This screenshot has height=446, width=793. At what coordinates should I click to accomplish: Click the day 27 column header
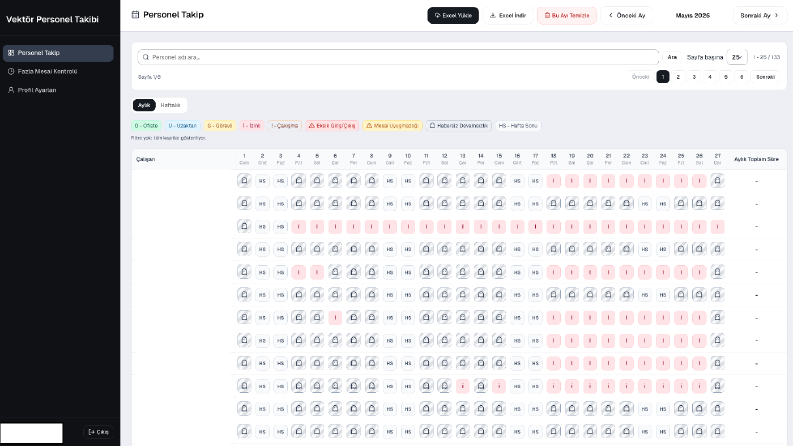tap(717, 159)
